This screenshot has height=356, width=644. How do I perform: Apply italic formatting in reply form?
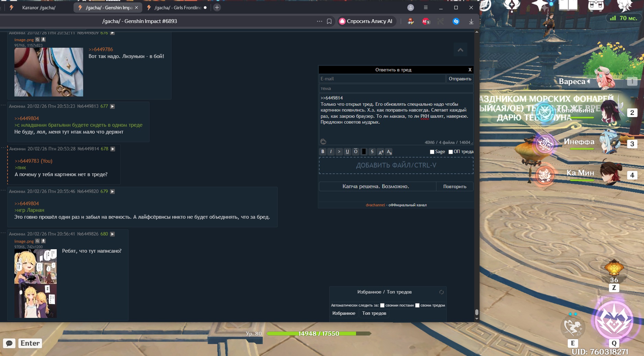tap(331, 152)
